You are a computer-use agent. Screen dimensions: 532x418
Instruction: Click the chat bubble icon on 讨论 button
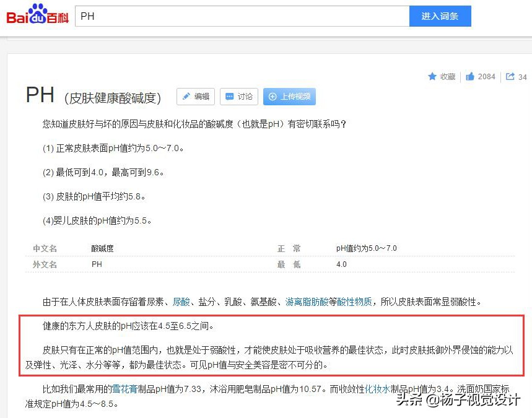[230, 97]
